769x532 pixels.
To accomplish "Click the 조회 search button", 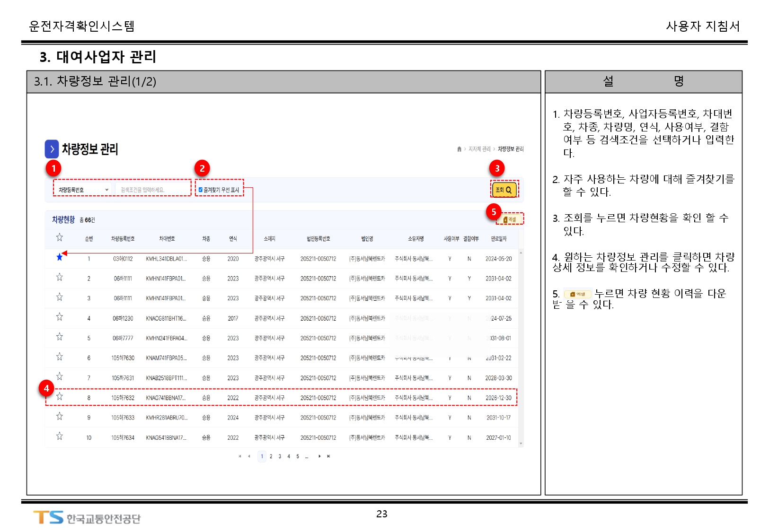I will coord(504,190).
